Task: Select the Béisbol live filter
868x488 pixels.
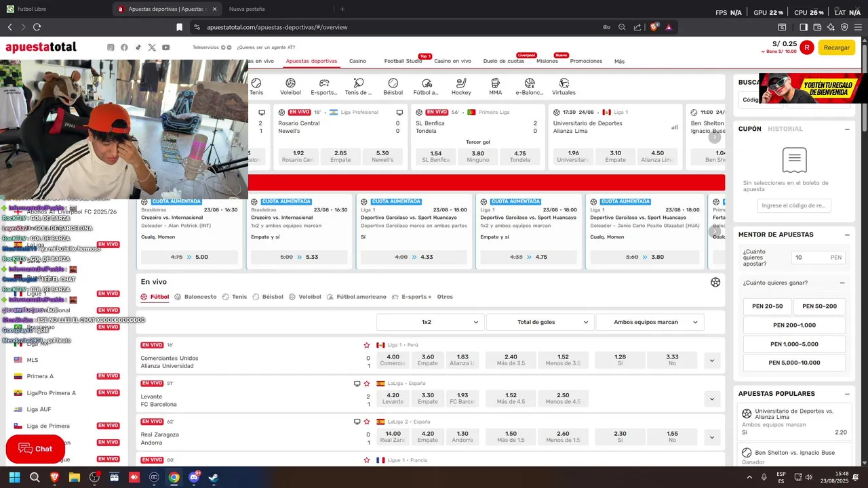Action: pyautogui.click(x=268, y=297)
